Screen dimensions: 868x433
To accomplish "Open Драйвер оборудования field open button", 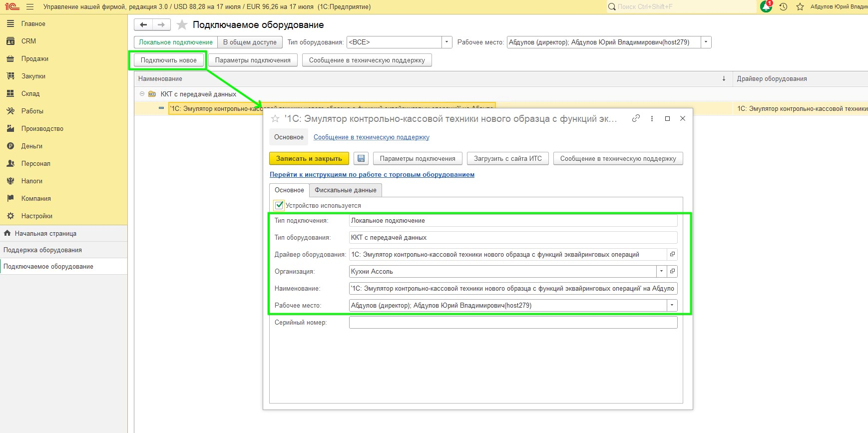I will point(672,254).
